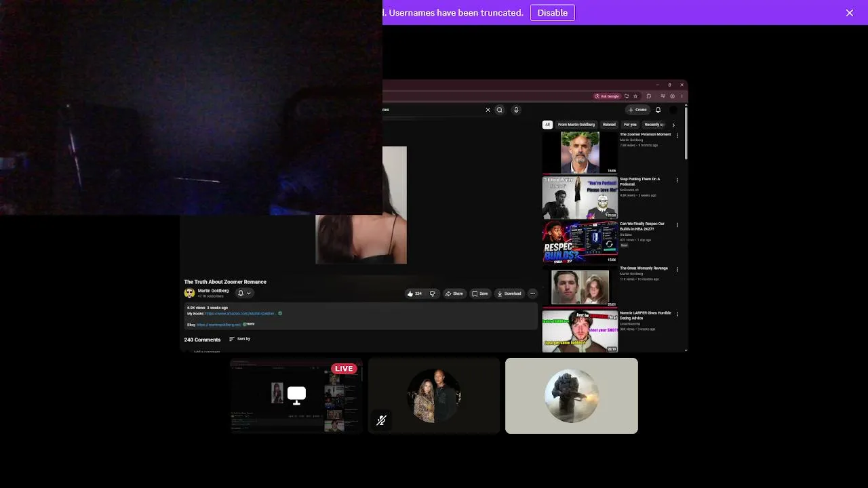Download the video
This screenshot has width=868, height=488.
click(x=509, y=293)
